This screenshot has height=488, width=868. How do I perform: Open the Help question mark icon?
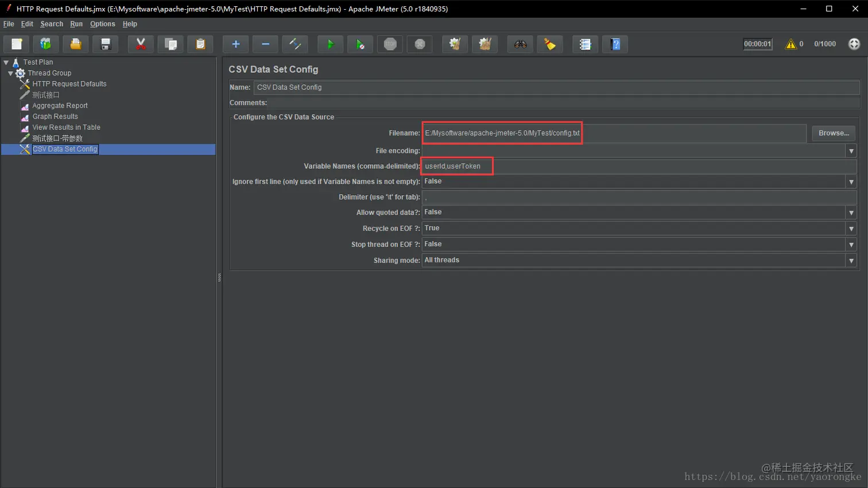[615, 44]
